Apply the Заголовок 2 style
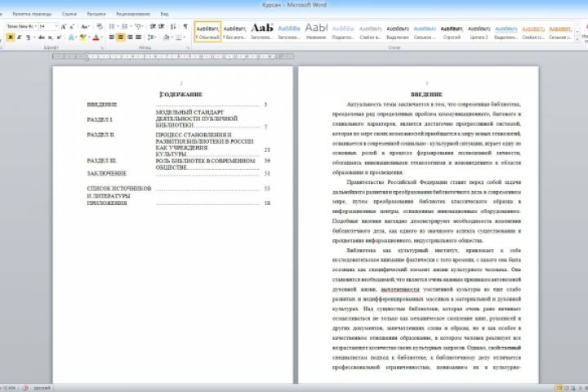Screen dimensions: 588x392 coord(289,32)
